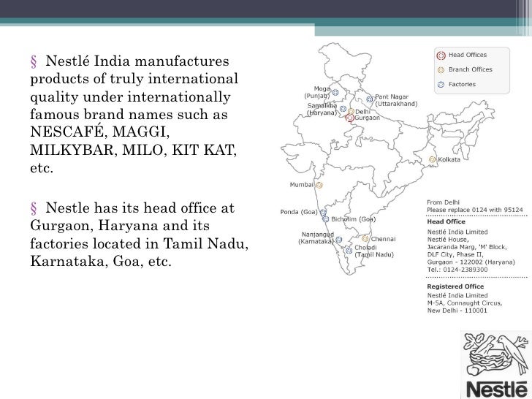532x399 pixels.
Task: Click the "Branch Offices" legend label
Action: pyautogui.click(x=471, y=69)
